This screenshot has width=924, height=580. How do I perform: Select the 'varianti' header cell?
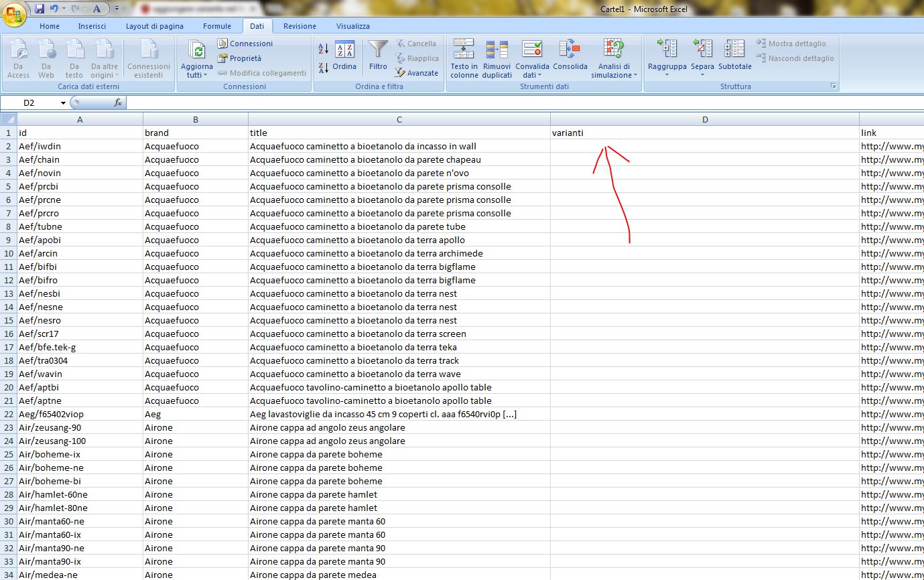point(705,133)
